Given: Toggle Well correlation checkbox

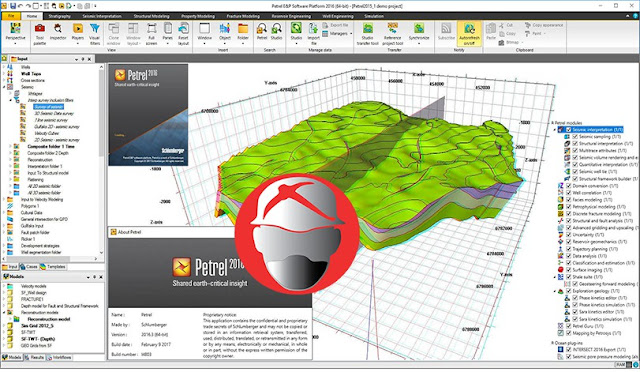Looking at the screenshot, I should (x=569, y=193).
